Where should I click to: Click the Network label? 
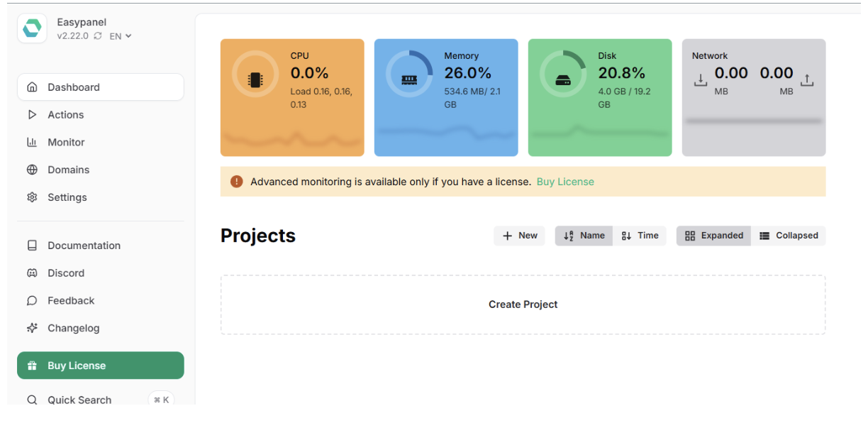[x=710, y=56]
